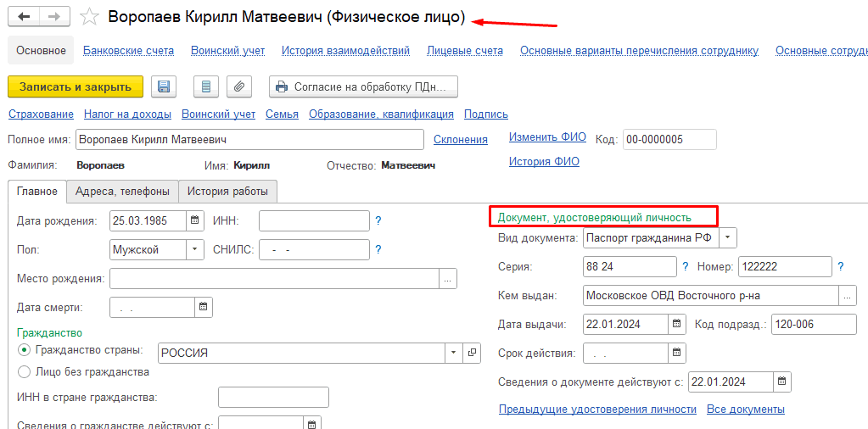This screenshot has height=429, width=868.
Task: Click the paperclip attachments icon
Action: tap(240, 86)
